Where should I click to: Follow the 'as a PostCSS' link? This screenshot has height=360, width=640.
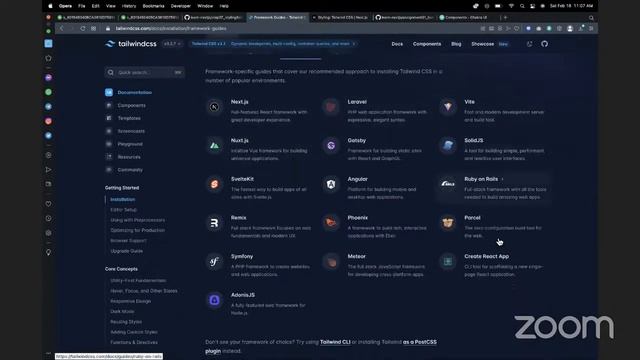pos(420,342)
